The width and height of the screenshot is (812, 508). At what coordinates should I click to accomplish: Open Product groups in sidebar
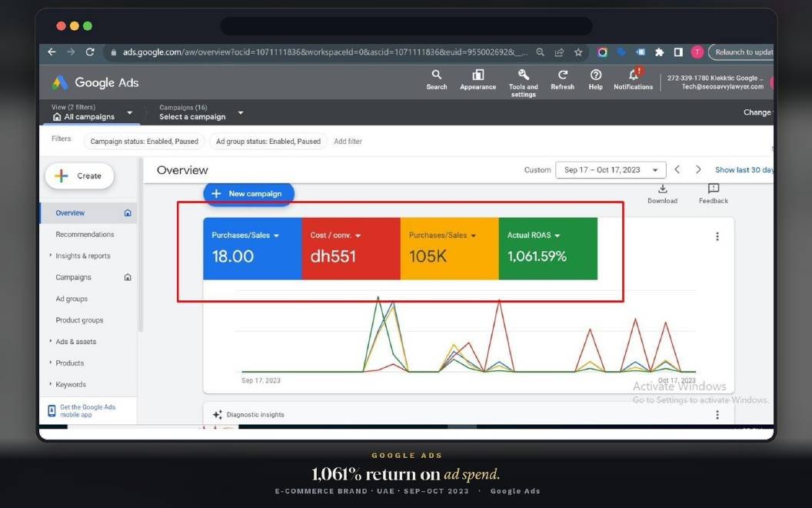79,320
